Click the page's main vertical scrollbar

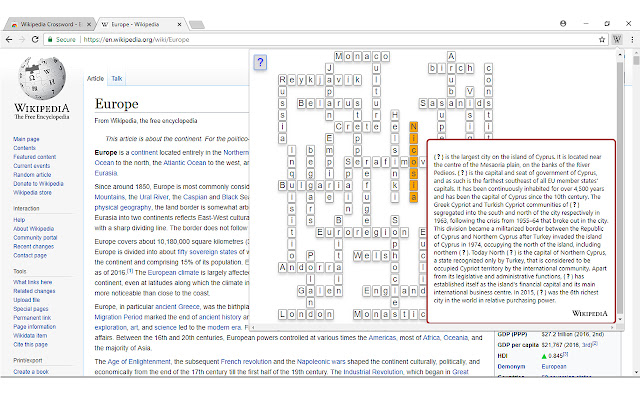(x=636, y=212)
